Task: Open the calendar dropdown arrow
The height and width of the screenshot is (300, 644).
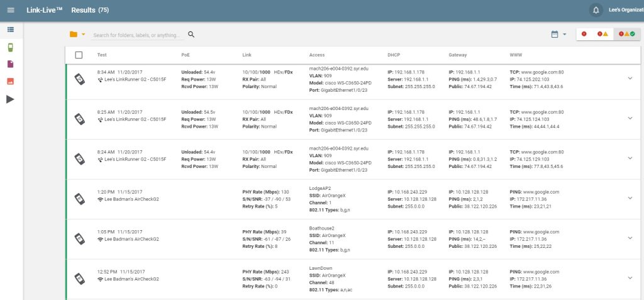Action: point(564,35)
